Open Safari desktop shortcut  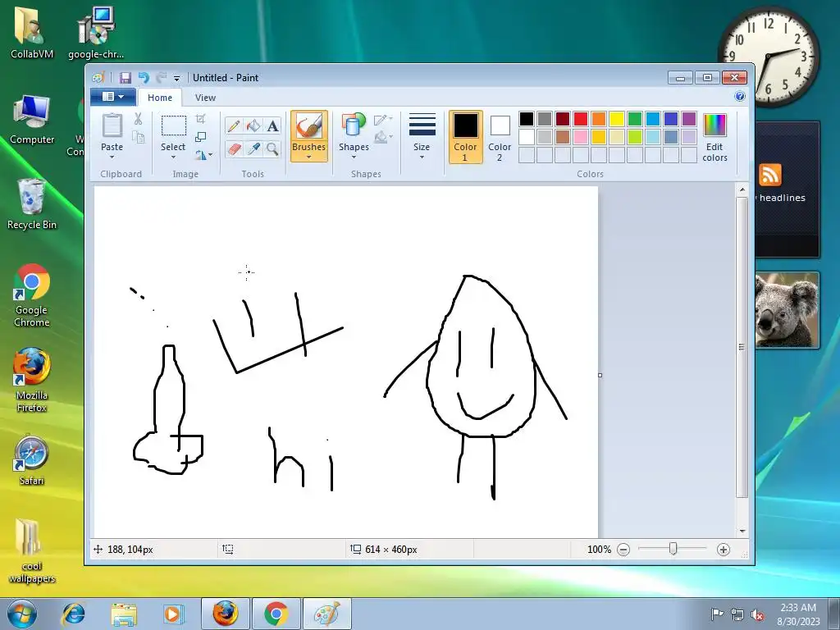click(x=32, y=461)
